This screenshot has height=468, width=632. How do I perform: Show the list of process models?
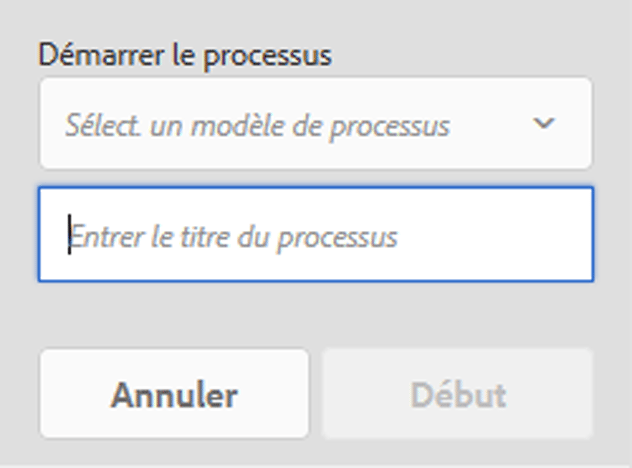tap(315, 124)
